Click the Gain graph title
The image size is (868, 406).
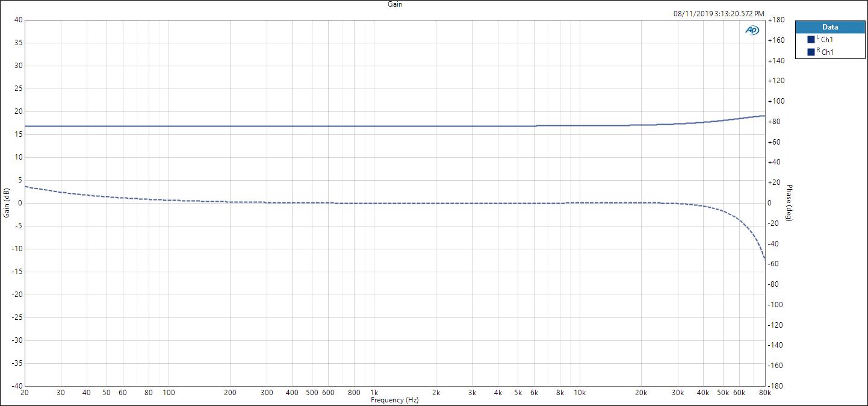click(395, 4)
